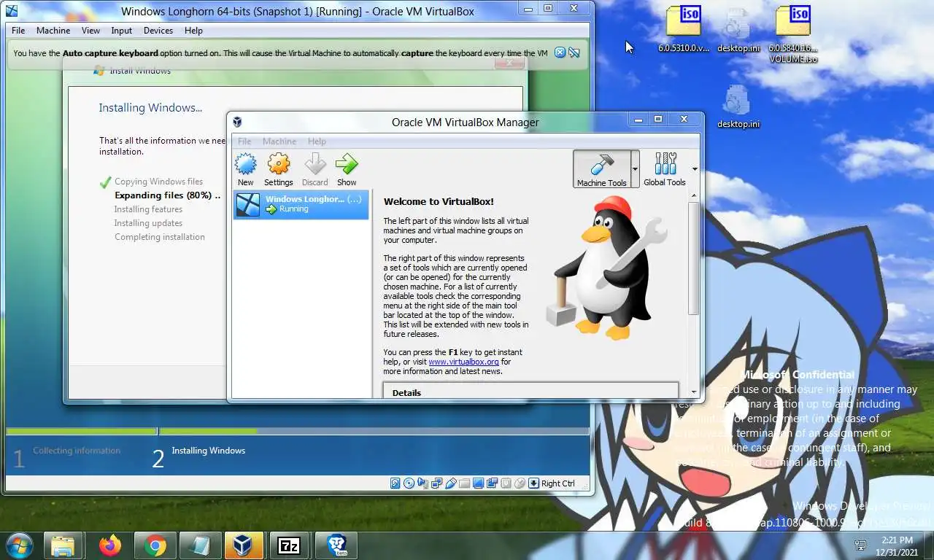Click the New machine icon in VirtualBox Manager

[246, 169]
